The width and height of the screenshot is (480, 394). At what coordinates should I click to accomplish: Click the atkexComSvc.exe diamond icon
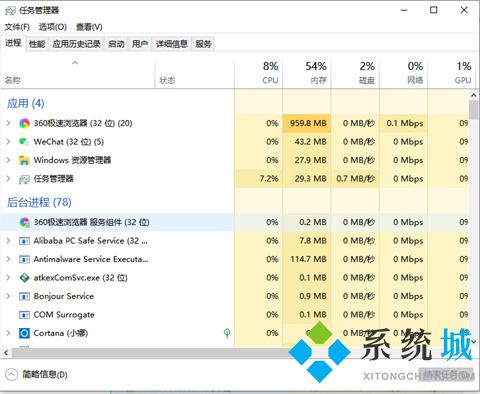click(24, 278)
